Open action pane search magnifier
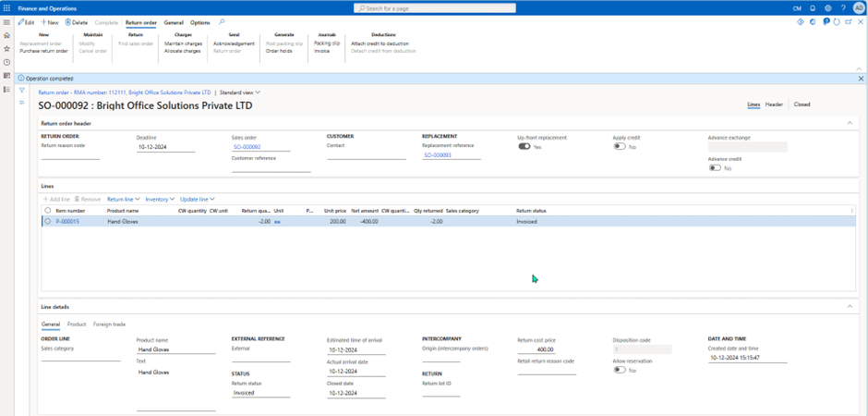 click(222, 22)
